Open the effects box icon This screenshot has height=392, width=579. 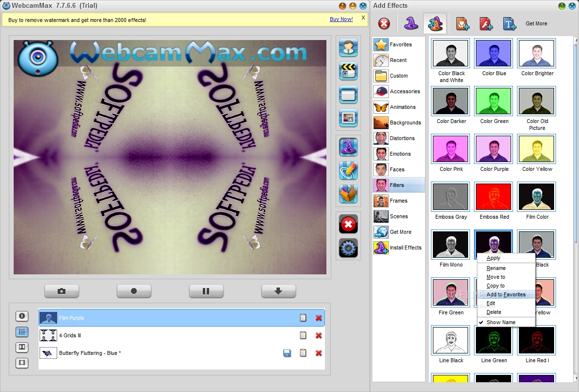pyautogui.click(x=348, y=194)
